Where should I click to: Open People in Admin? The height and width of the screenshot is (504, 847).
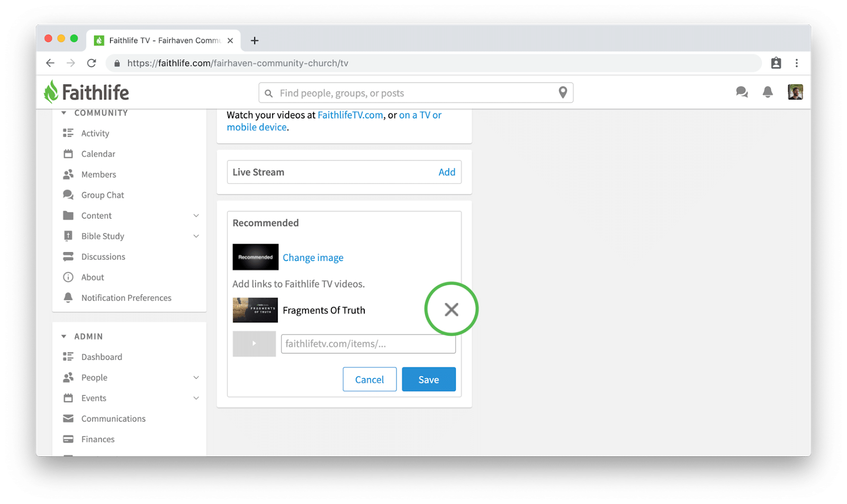click(x=94, y=377)
